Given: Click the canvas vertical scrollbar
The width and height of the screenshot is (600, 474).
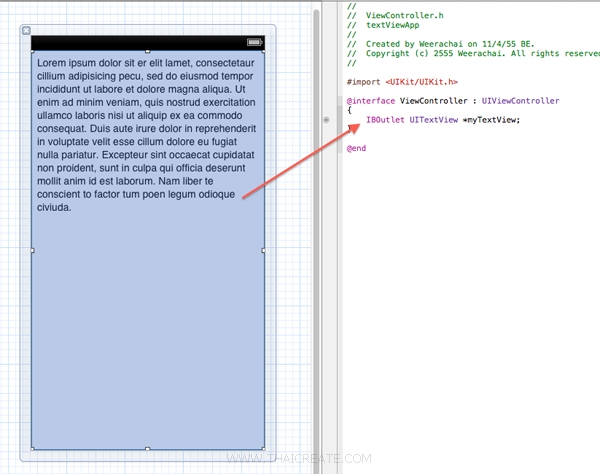Looking at the screenshot, I should coord(316,241).
